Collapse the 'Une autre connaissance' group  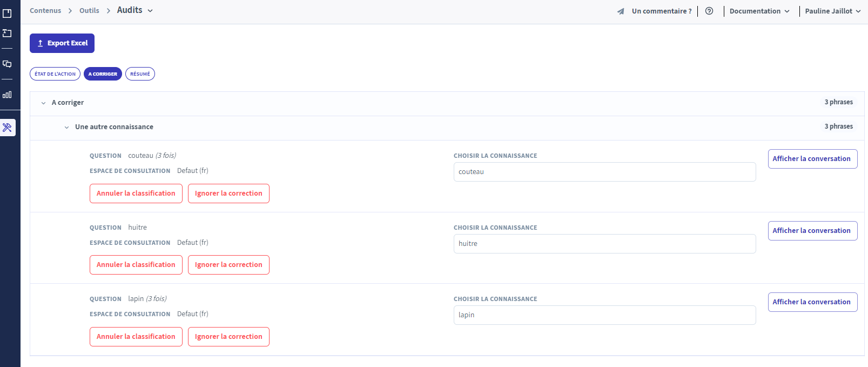tap(67, 127)
